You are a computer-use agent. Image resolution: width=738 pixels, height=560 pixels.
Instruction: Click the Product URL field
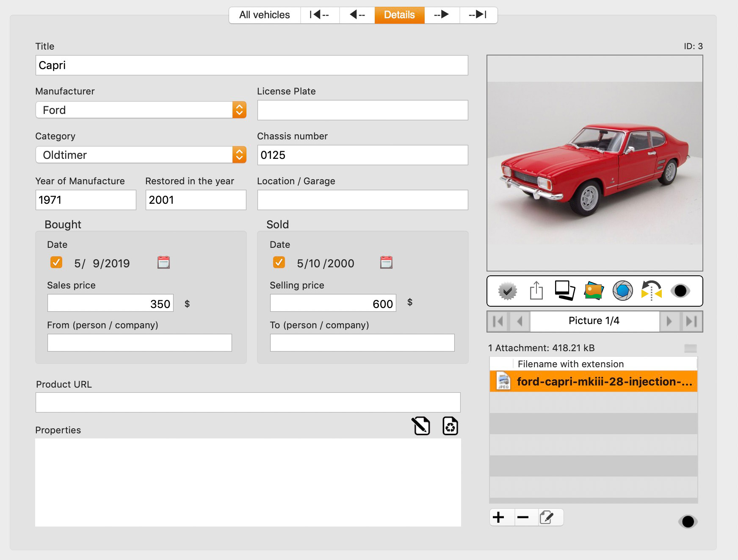point(248,402)
